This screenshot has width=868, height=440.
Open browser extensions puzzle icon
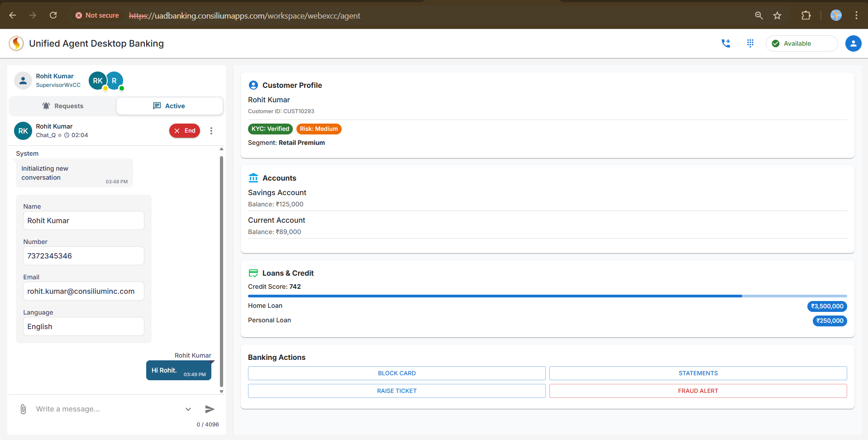pyautogui.click(x=806, y=15)
